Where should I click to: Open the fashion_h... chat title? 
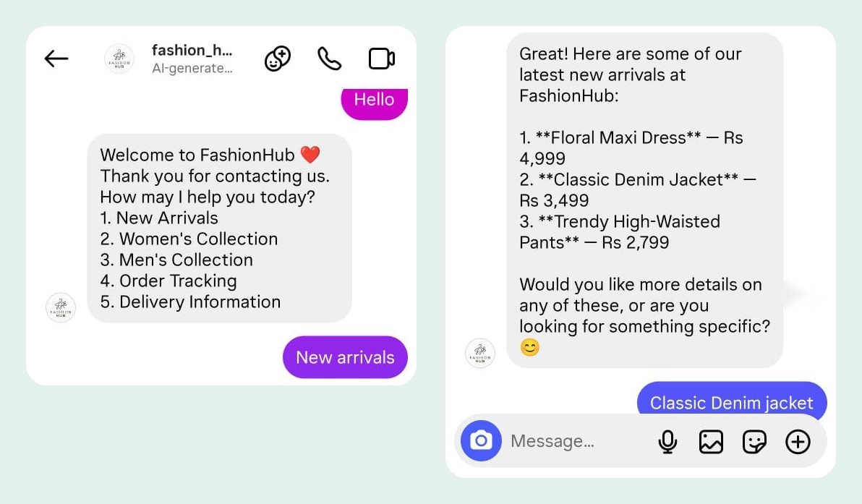point(192,50)
